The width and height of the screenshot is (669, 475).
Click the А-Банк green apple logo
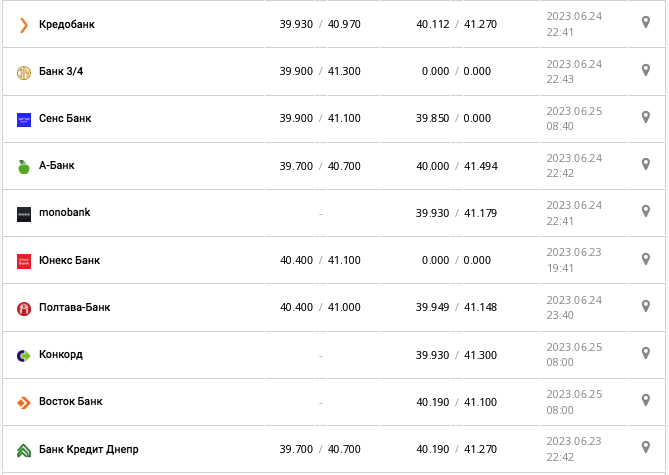click(24, 167)
